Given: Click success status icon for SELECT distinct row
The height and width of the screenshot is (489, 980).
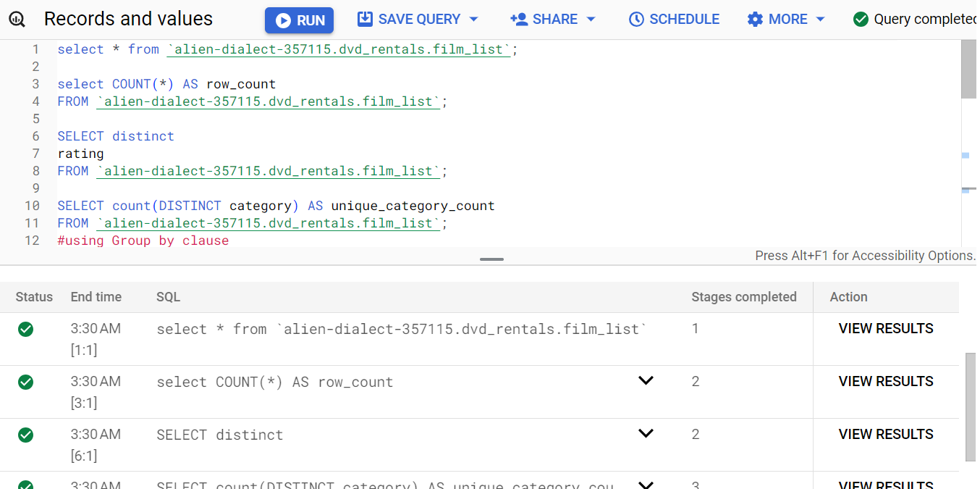Looking at the screenshot, I should (x=25, y=435).
